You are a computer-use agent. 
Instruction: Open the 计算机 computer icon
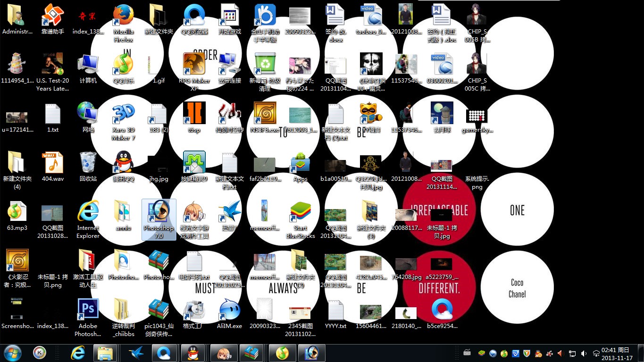(x=88, y=68)
